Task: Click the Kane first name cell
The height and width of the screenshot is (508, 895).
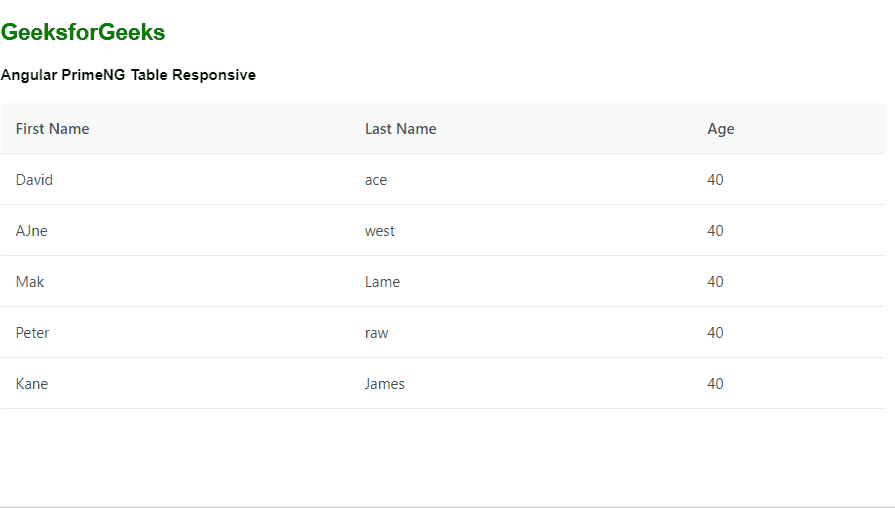Action: [32, 384]
